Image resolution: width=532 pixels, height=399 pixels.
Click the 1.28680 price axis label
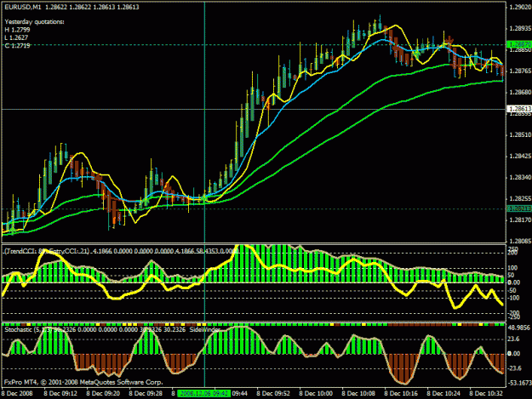(520, 92)
